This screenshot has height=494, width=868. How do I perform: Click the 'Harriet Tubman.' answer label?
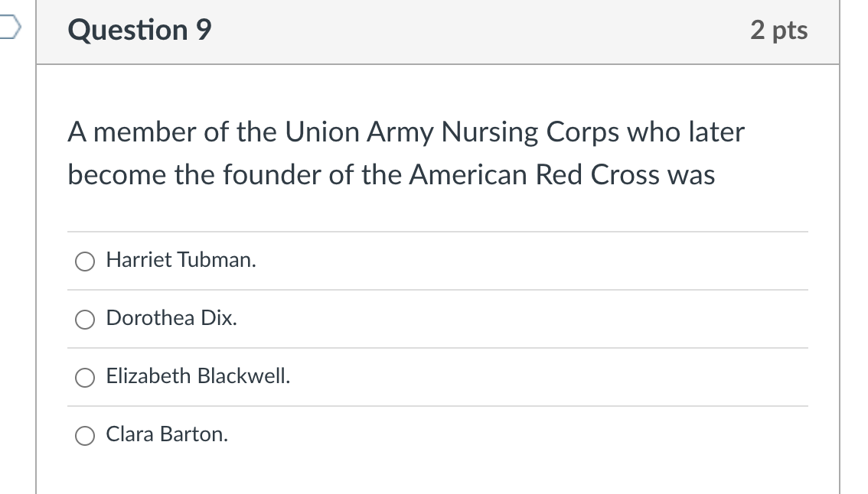181,260
